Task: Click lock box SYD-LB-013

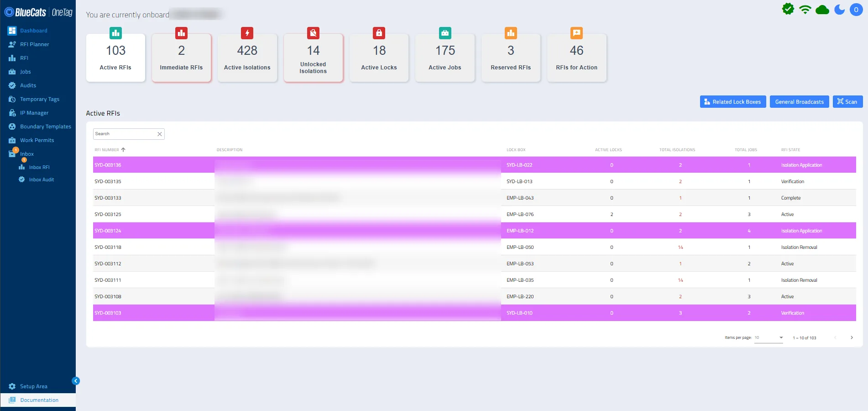Action: coord(519,181)
